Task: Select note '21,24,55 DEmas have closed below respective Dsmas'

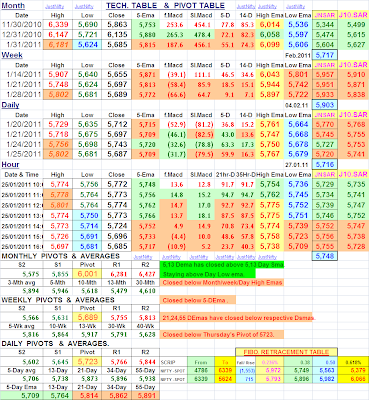Action: tap(239, 318)
